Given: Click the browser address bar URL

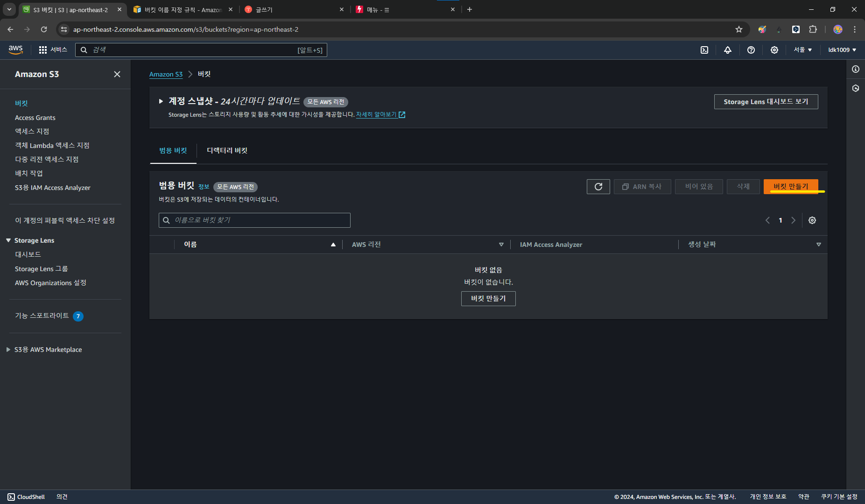Looking at the screenshot, I should (x=186, y=29).
